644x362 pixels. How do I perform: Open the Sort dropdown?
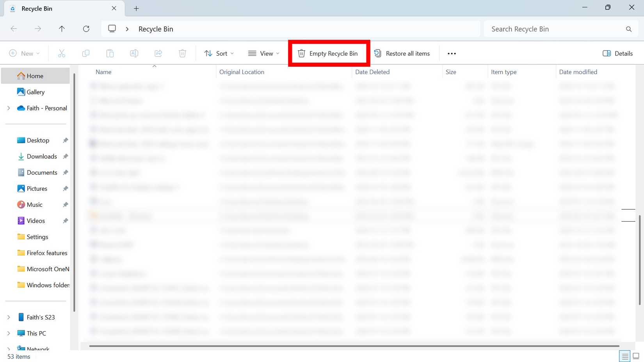point(219,53)
